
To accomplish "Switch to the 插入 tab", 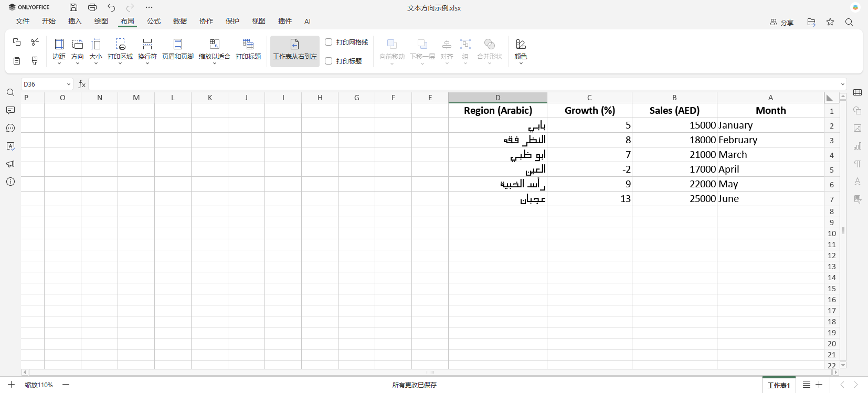I will pyautogui.click(x=75, y=21).
